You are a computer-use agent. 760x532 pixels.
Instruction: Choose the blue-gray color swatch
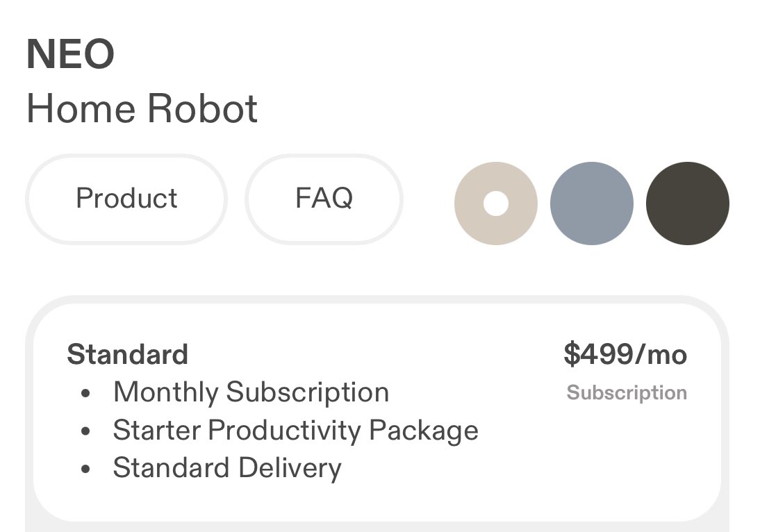click(591, 203)
